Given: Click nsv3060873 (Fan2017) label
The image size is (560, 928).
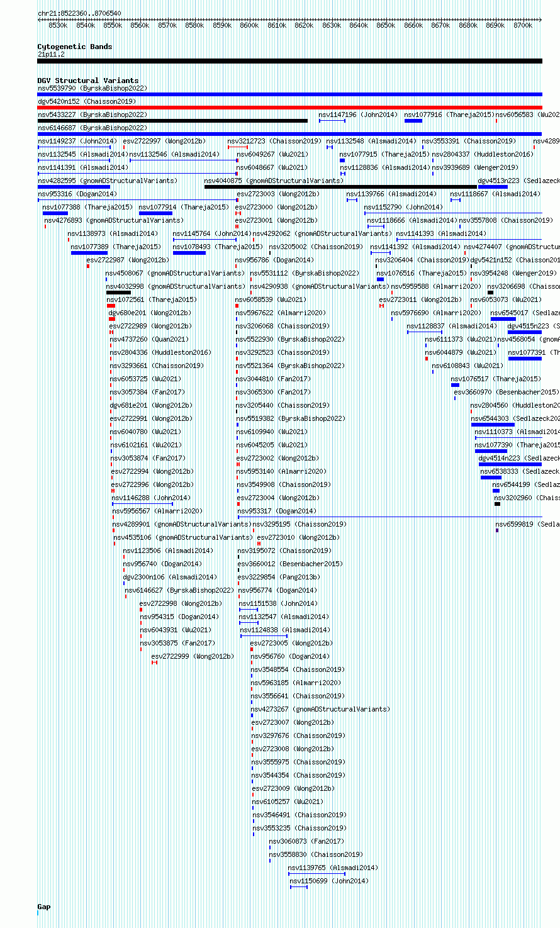Looking at the screenshot, I should [x=306, y=841].
